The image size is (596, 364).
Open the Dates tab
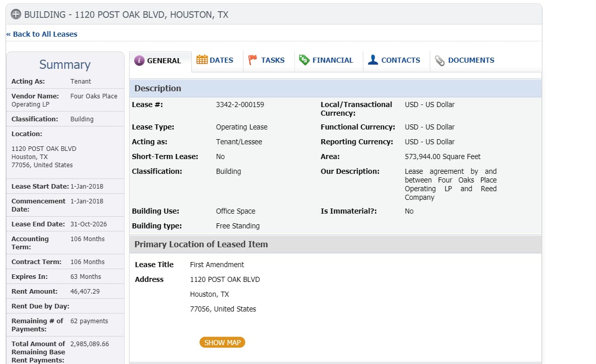click(x=221, y=60)
